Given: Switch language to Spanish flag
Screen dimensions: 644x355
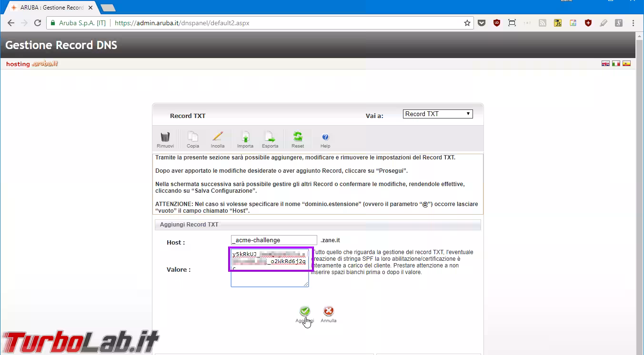Looking at the screenshot, I should pyautogui.click(x=626, y=63).
